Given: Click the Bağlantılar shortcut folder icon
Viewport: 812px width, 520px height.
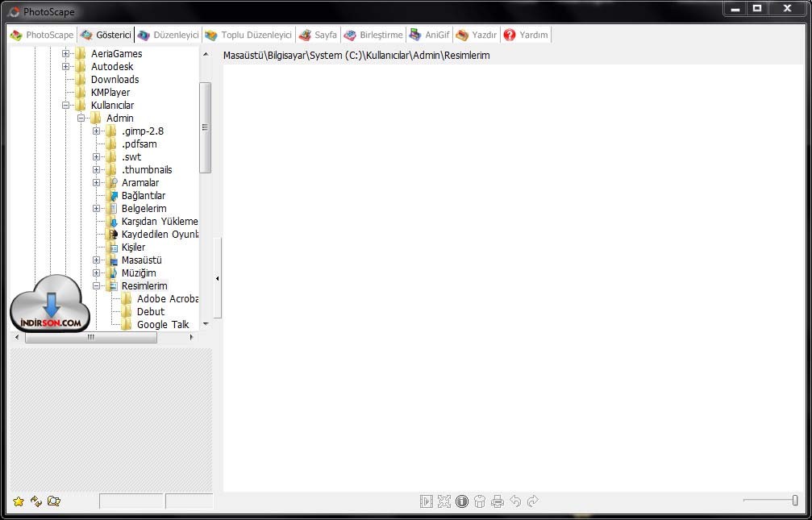Looking at the screenshot, I should click(x=112, y=196).
